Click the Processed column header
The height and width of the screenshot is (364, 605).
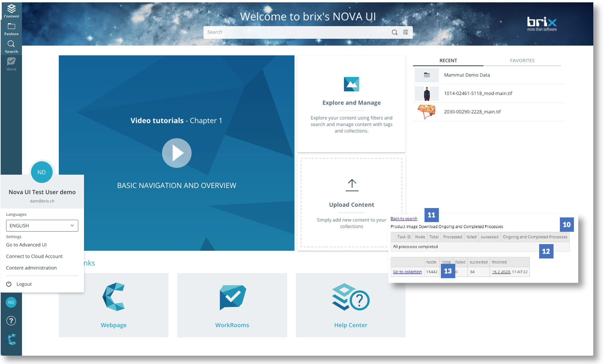452,237
